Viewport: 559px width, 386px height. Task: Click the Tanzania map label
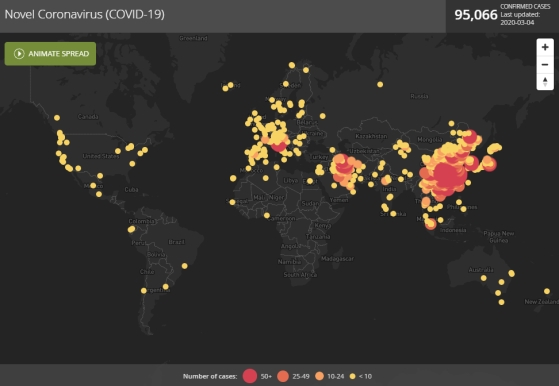point(318,237)
